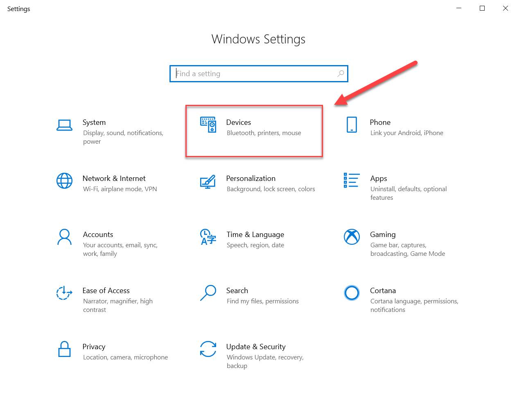Open the System laptop icon
This screenshot has height=420, width=517.
coord(65,125)
